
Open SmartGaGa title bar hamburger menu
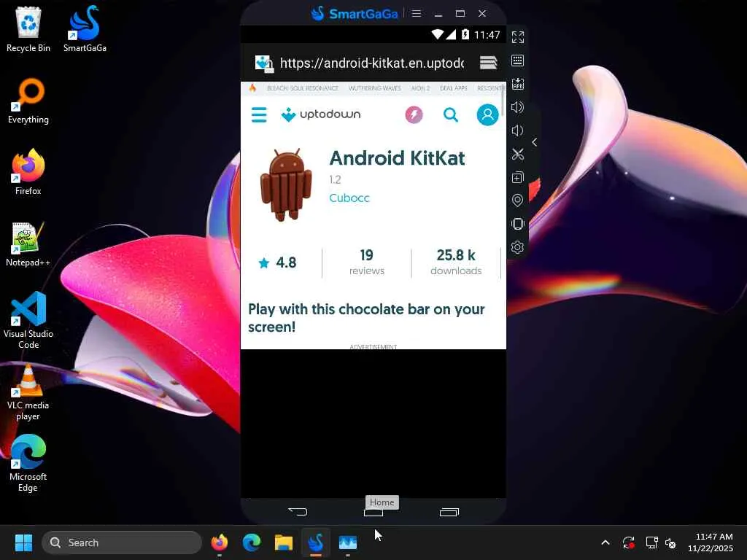(417, 13)
